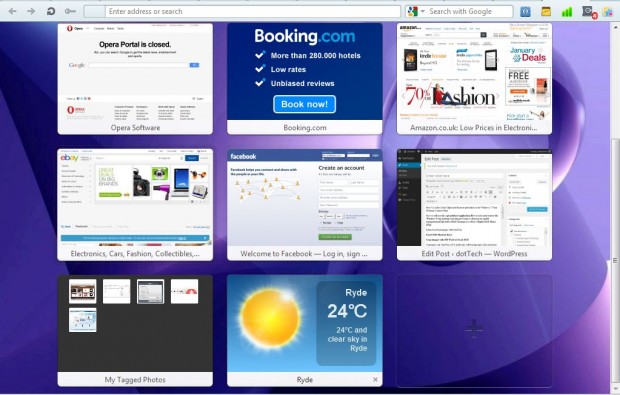Click the Book now! button

click(304, 104)
